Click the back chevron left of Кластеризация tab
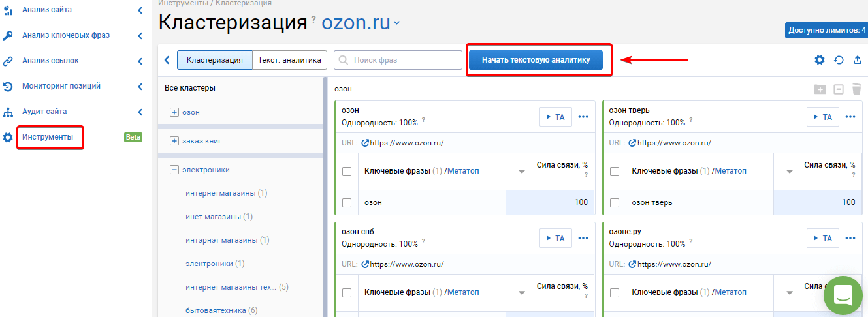This screenshot has height=317, width=868. coord(167,60)
